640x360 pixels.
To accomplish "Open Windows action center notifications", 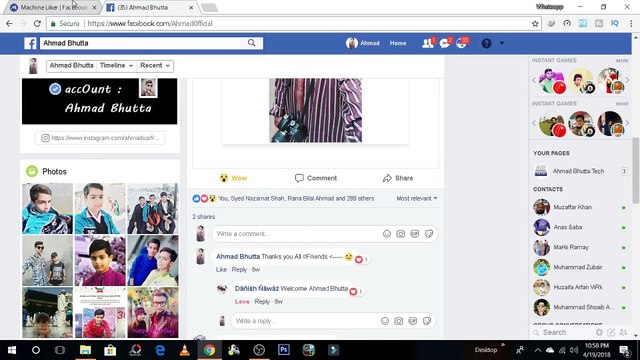I will [x=624, y=350].
